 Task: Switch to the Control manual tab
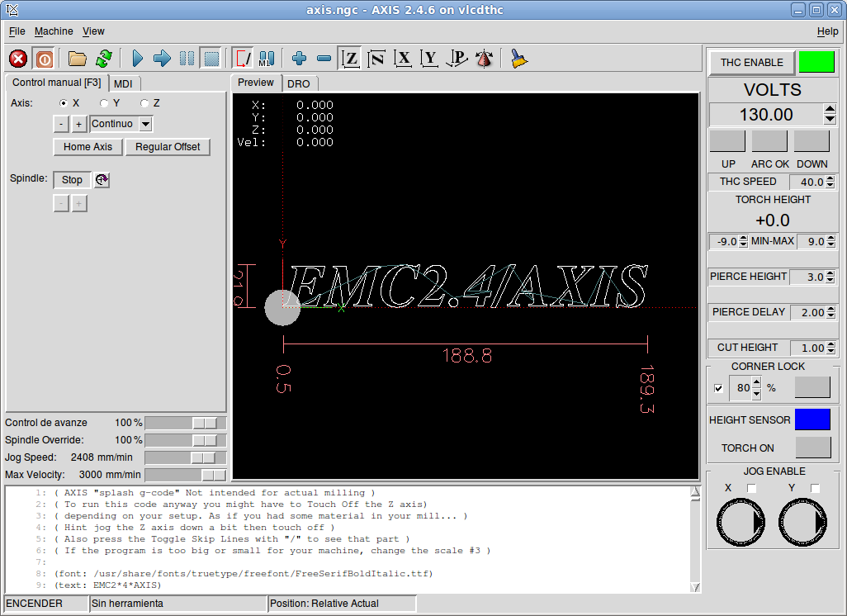pyautogui.click(x=57, y=83)
